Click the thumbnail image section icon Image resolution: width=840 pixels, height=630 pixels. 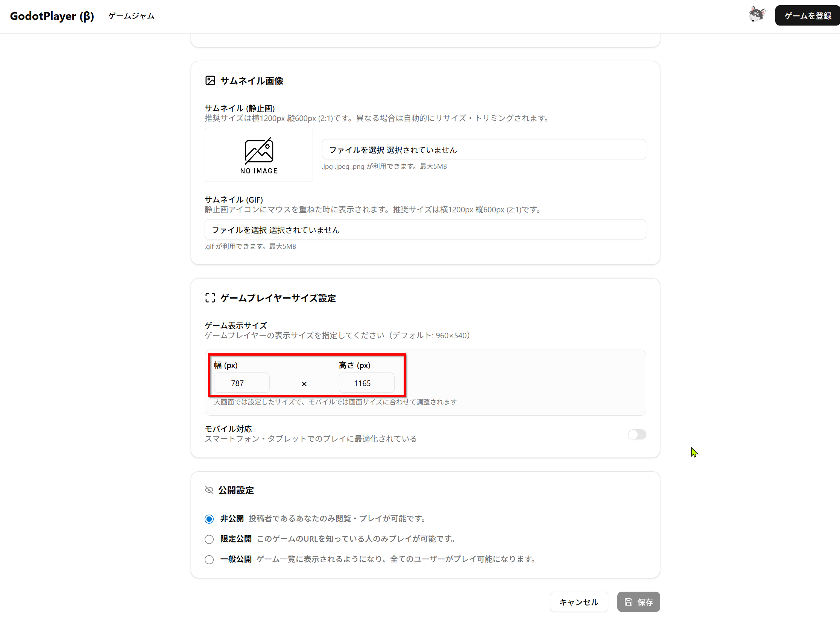click(210, 80)
